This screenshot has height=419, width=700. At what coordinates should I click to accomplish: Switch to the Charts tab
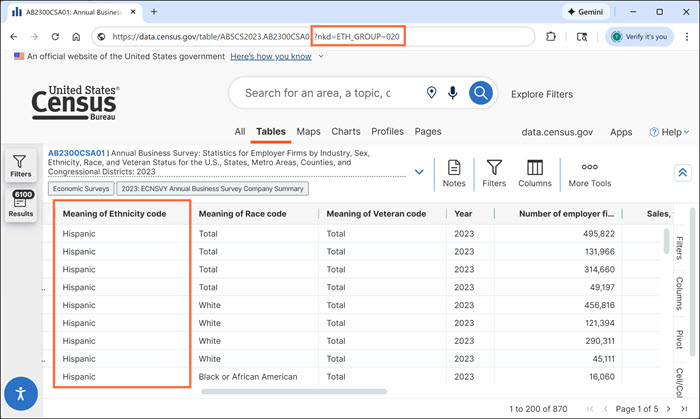pos(346,132)
